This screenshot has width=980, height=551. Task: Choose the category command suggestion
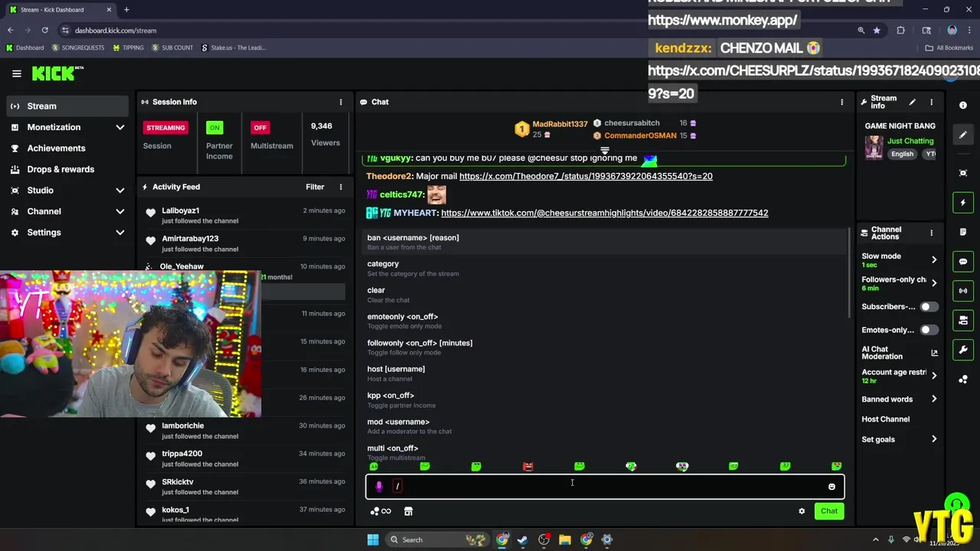(x=605, y=268)
